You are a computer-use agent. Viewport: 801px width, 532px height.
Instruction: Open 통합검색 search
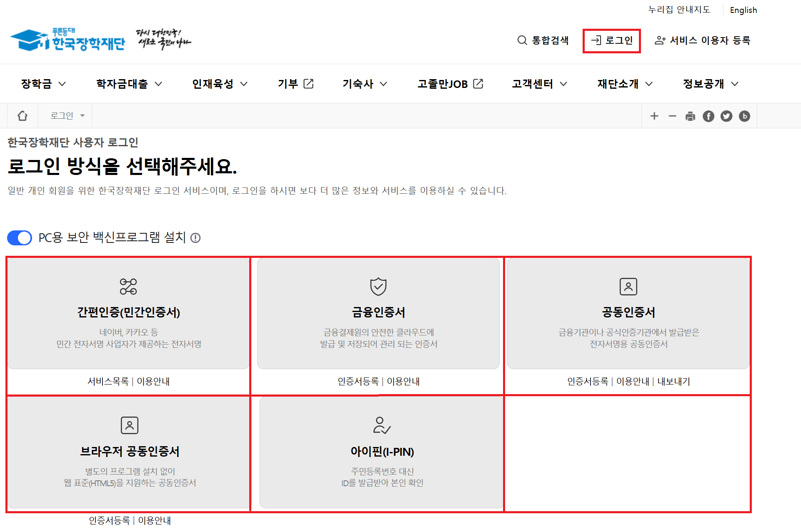coord(543,40)
